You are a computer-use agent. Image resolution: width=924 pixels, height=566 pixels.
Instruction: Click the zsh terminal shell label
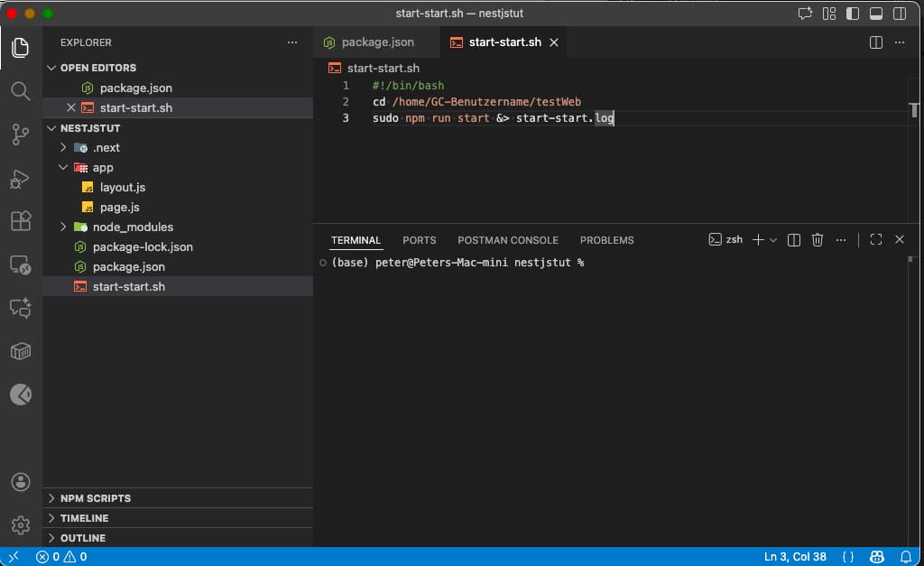click(x=725, y=240)
